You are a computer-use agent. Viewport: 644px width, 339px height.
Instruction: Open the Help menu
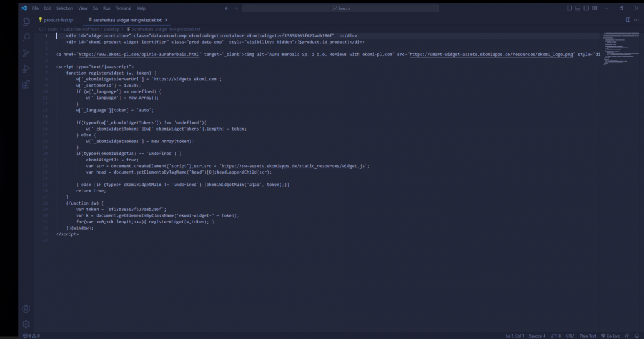tap(141, 8)
